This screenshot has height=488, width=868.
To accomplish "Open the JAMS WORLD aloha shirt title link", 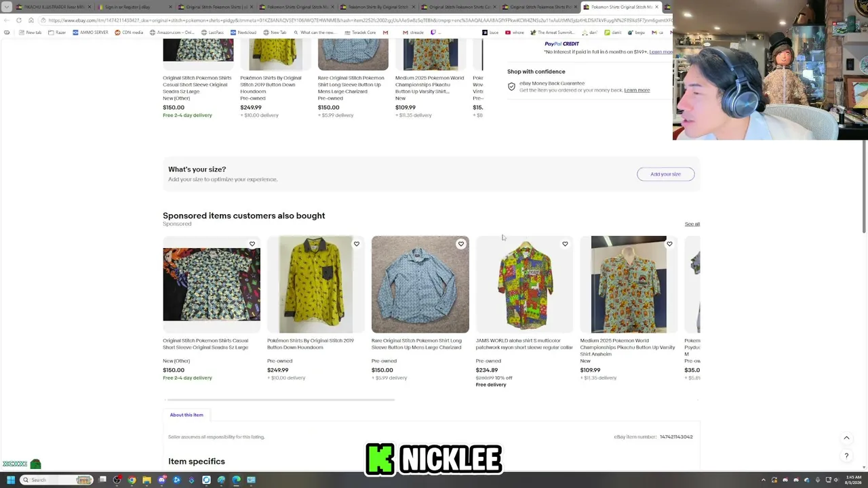I will 524,344.
